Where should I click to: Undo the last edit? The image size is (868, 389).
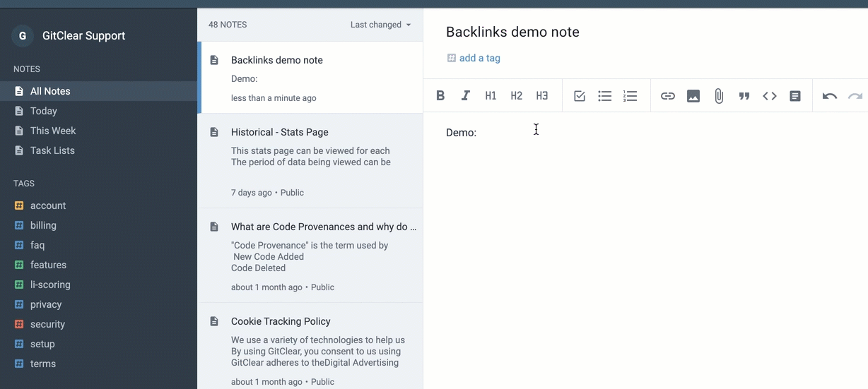coord(830,96)
